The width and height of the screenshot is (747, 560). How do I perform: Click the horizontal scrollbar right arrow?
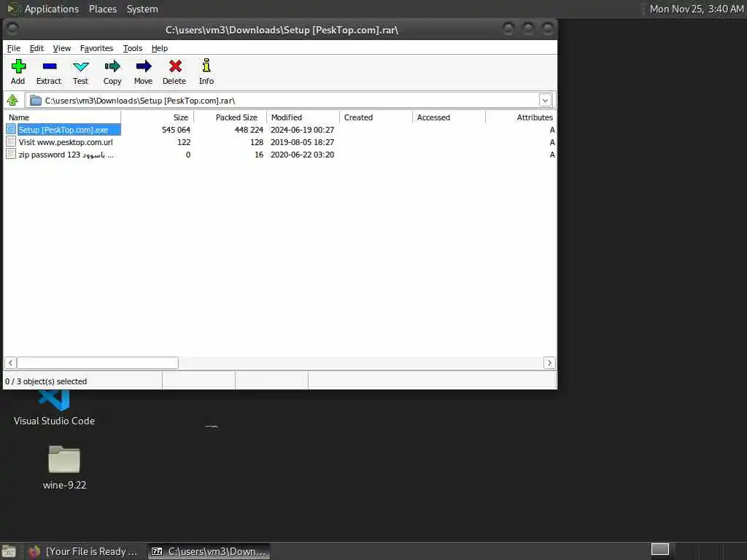(x=549, y=363)
